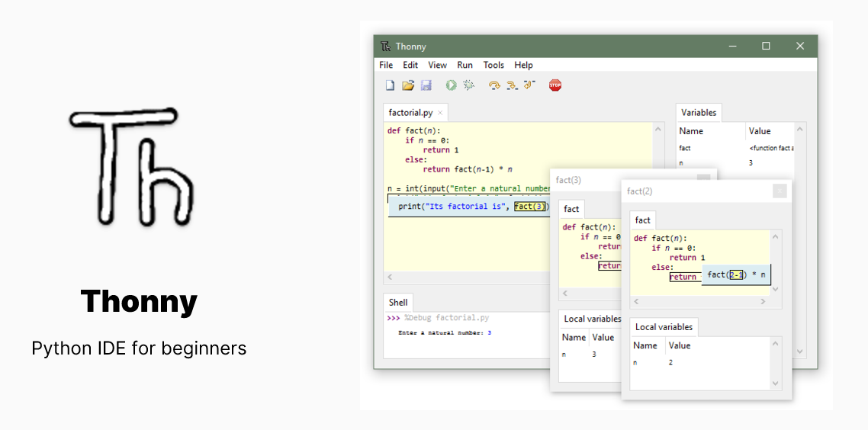Viewport: 868px width, 430px height.
Task: Select the Variables panel tab
Action: 699,113
